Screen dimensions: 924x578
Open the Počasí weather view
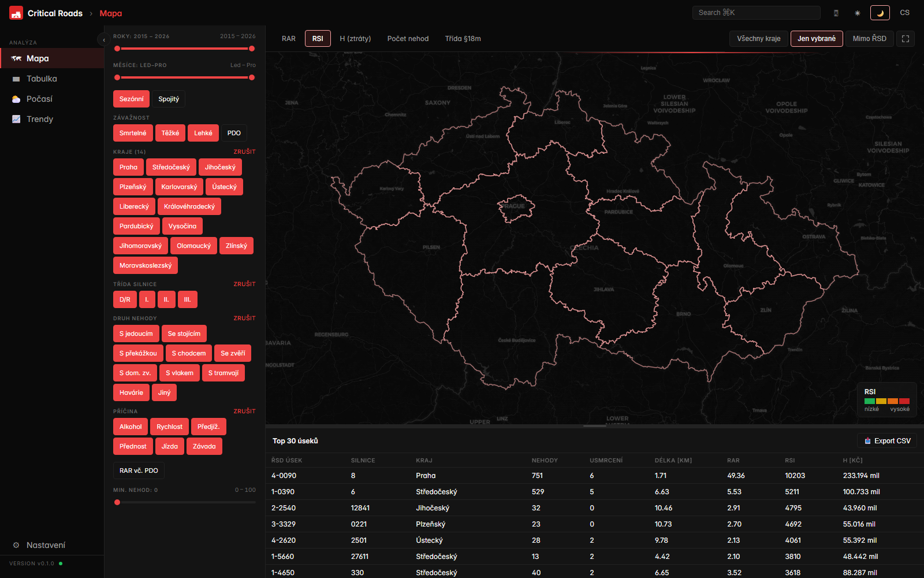pos(39,99)
